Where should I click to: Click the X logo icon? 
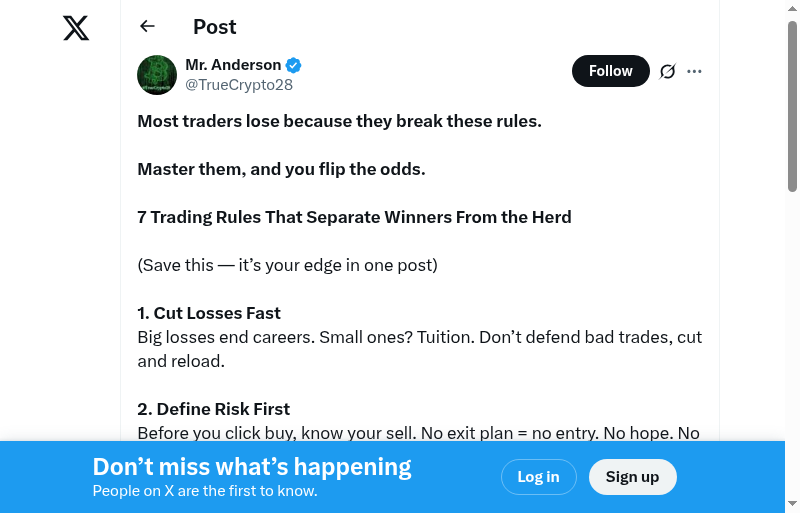click(x=76, y=29)
